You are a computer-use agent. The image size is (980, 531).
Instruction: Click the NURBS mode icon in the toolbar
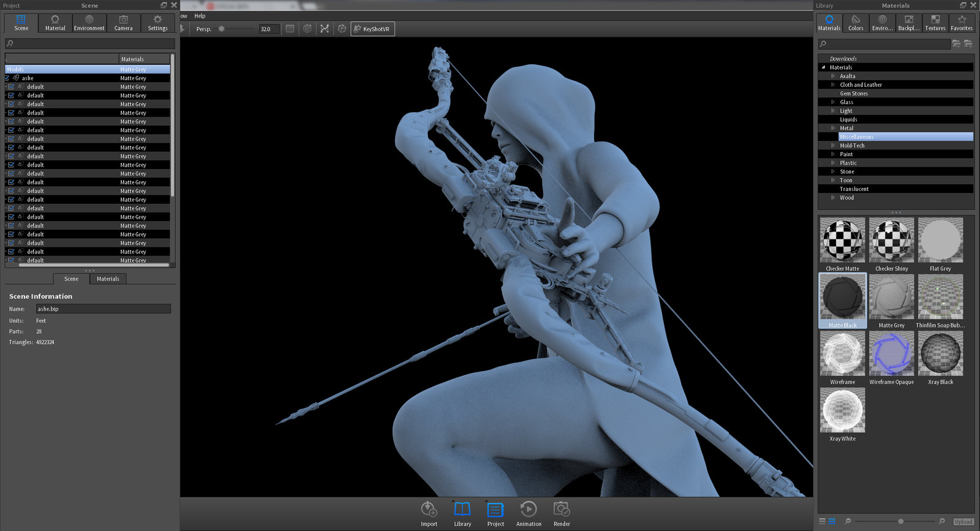tap(325, 29)
